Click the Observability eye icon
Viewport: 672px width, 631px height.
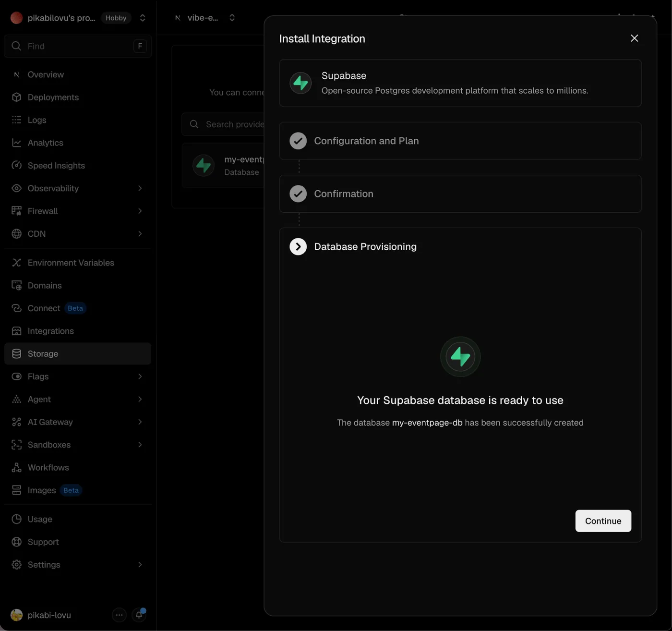pos(17,188)
